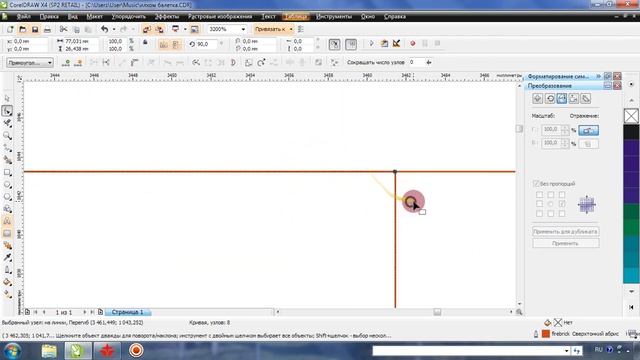Viewport: 640px width, 360px height.
Task: Click the Add node icon
Action: tap(66, 62)
